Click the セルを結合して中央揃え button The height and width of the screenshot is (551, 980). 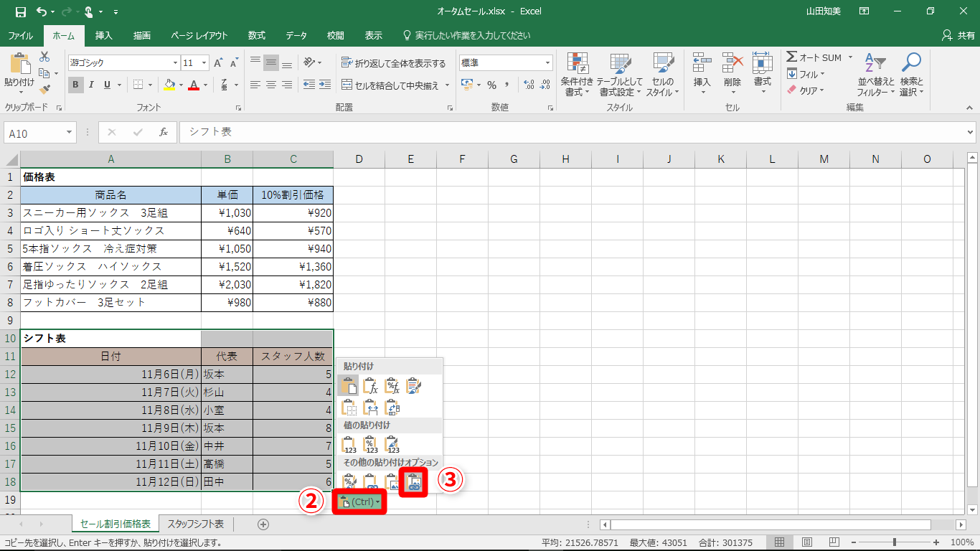tap(391, 85)
